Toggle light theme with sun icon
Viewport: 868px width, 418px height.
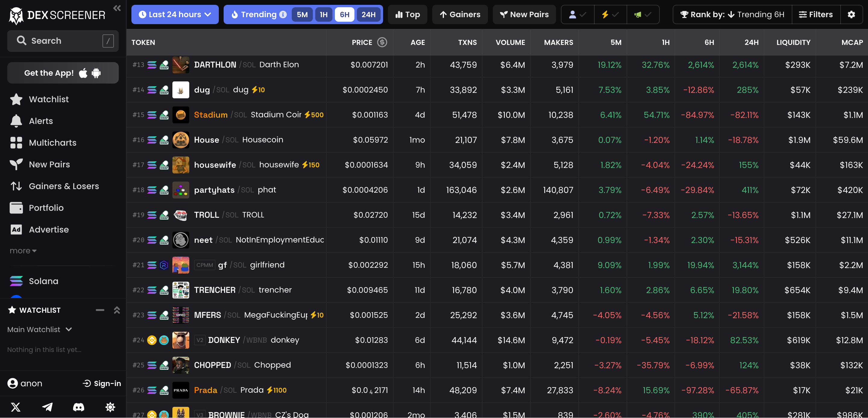(x=110, y=407)
